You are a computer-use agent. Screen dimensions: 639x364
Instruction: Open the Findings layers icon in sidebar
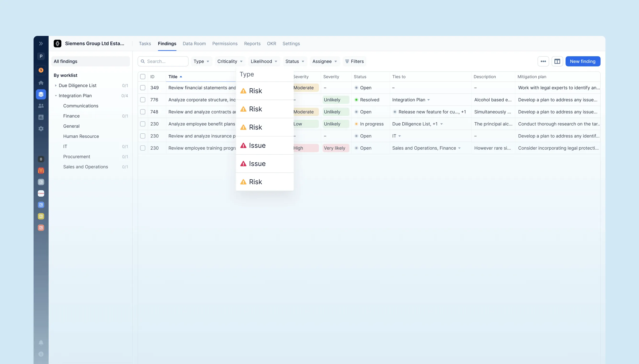pyautogui.click(x=41, y=94)
